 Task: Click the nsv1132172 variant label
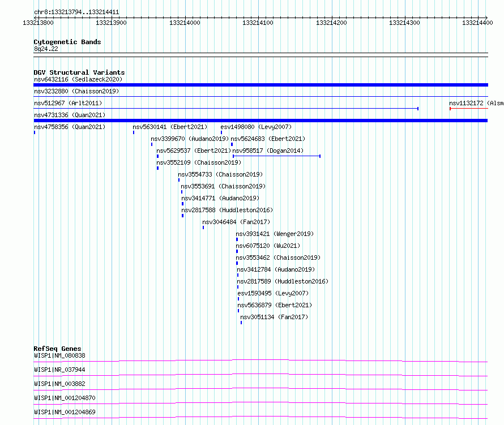(476, 103)
